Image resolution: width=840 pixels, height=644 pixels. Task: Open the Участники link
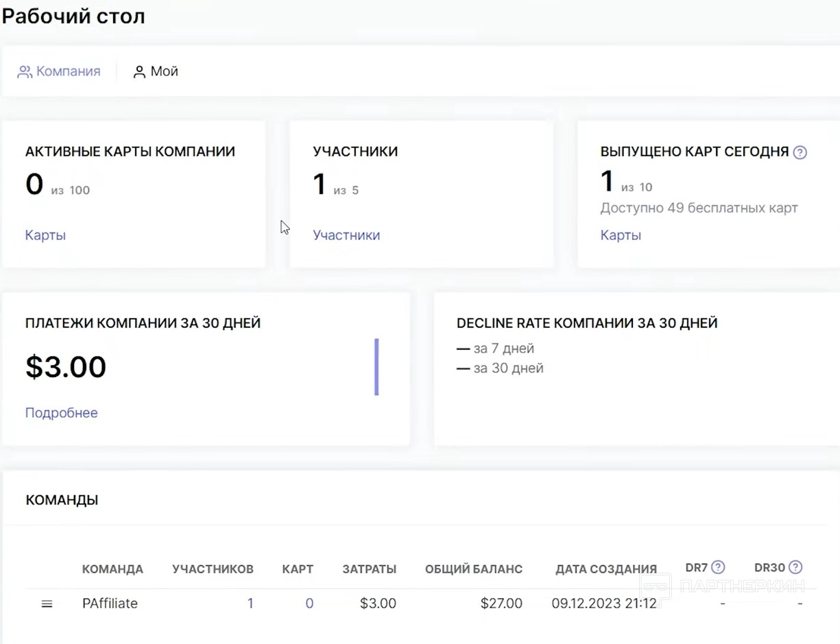click(346, 235)
